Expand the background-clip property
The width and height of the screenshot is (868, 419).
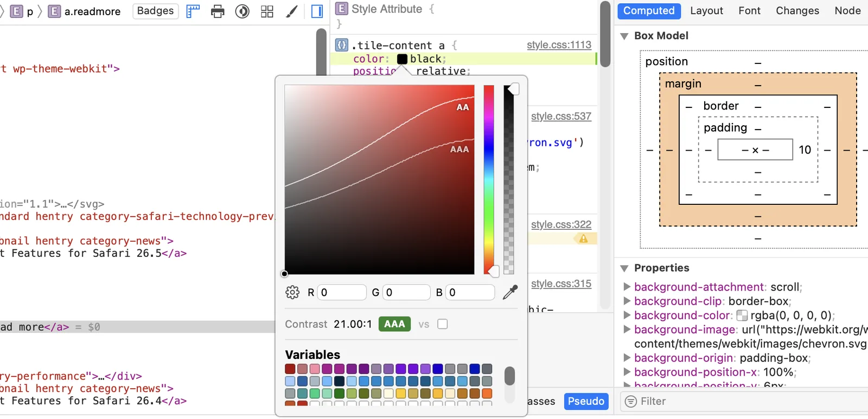click(627, 301)
